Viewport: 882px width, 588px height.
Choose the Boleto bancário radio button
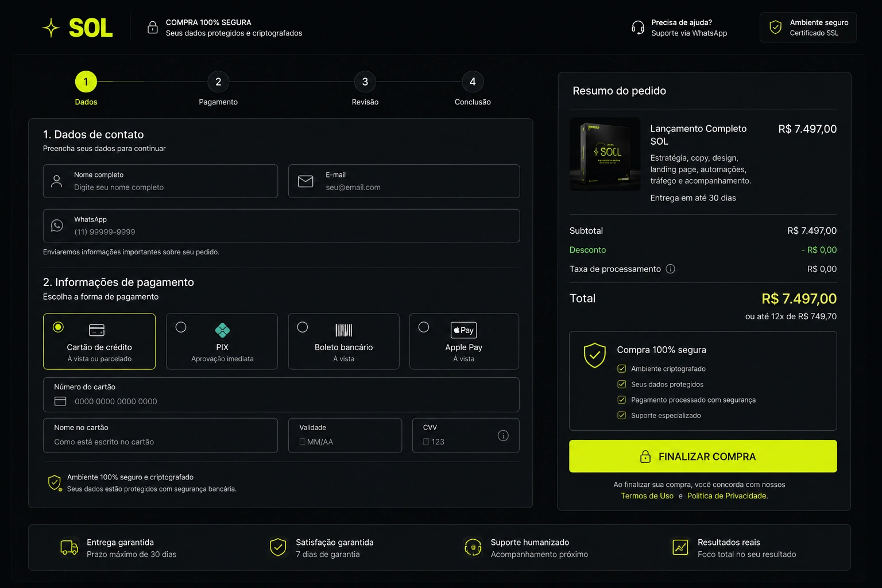pyautogui.click(x=303, y=327)
